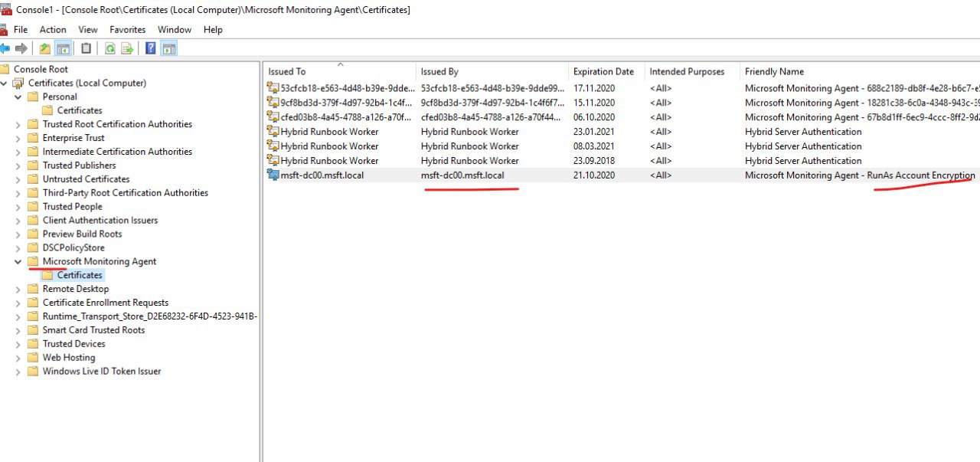Click certificate icon of Hybrid Runbook Worker expiring 08.03.2021
This screenshot has height=462, width=980.
273,146
